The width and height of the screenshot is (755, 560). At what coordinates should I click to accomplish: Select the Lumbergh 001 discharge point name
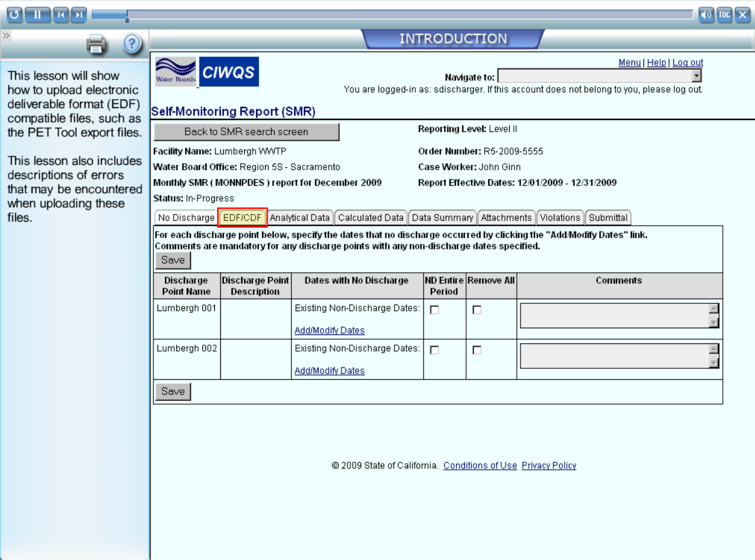(187, 308)
